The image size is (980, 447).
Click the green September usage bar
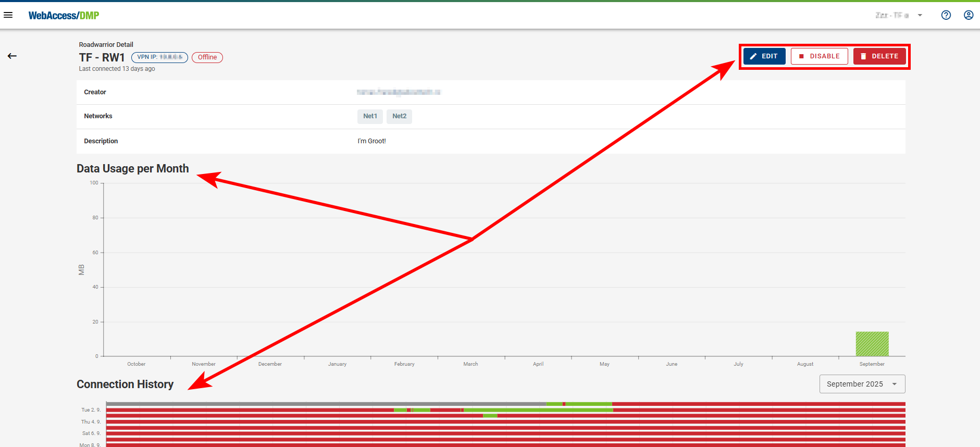[x=872, y=344]
